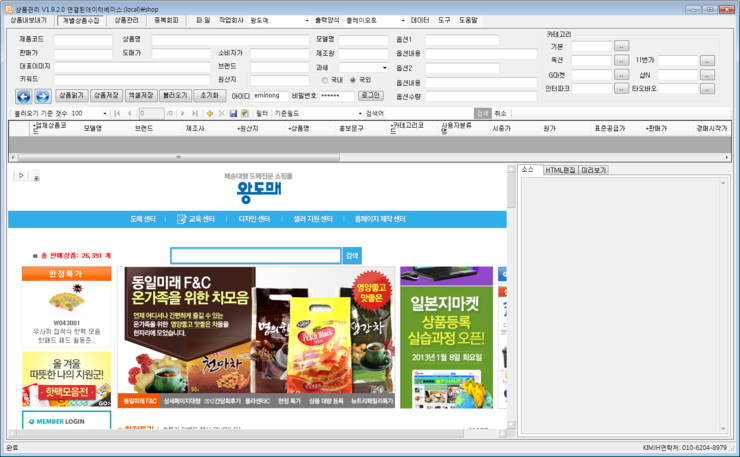Click the 왕도매 logo

pyautogui.click(x=259, y=192)
